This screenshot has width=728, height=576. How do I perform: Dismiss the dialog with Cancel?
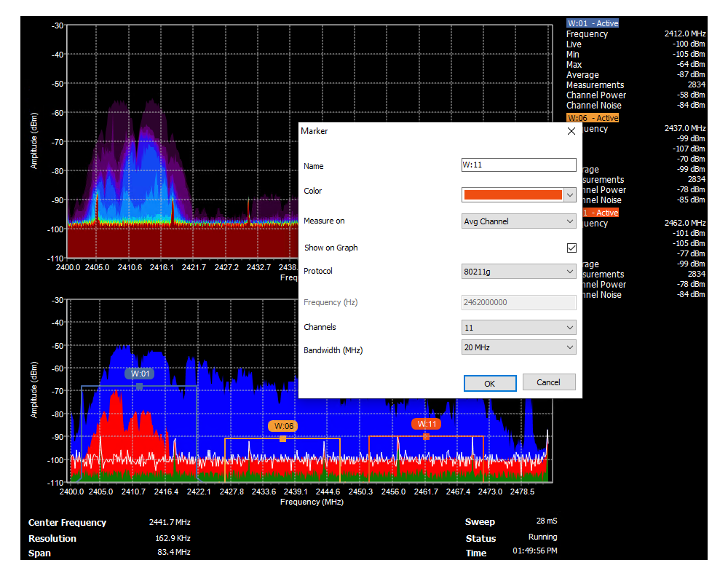tap(549, 382)
